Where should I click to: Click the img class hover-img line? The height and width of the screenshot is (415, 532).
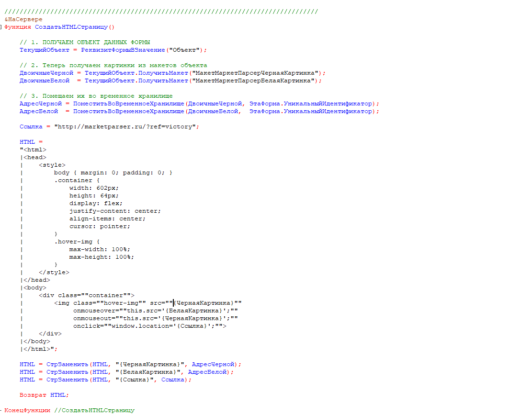click(x=148, y=303)
